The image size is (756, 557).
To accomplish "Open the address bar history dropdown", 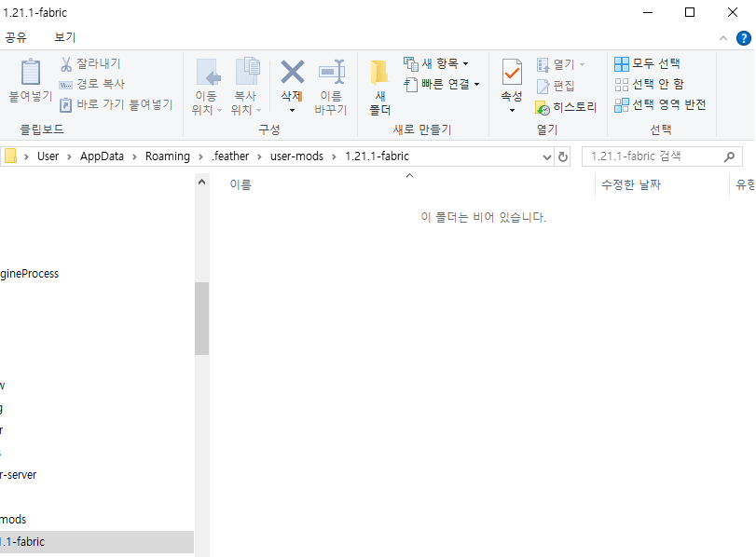I will [547, 157].
